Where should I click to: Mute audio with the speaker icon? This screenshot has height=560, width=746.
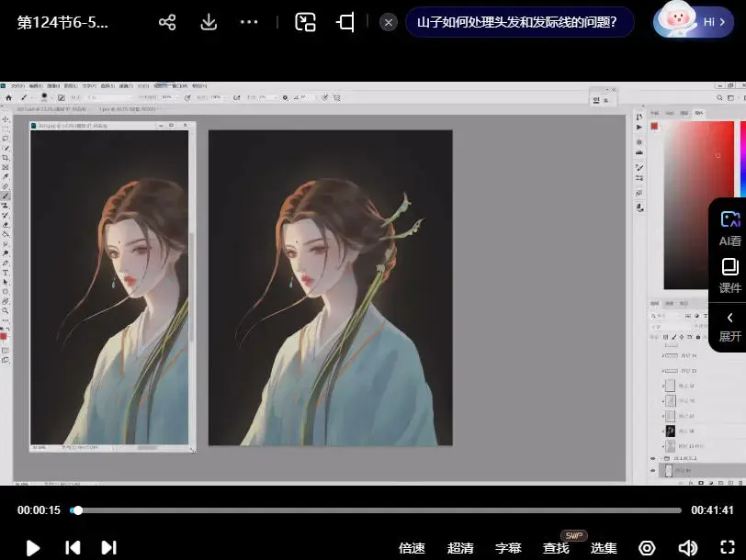687,547
